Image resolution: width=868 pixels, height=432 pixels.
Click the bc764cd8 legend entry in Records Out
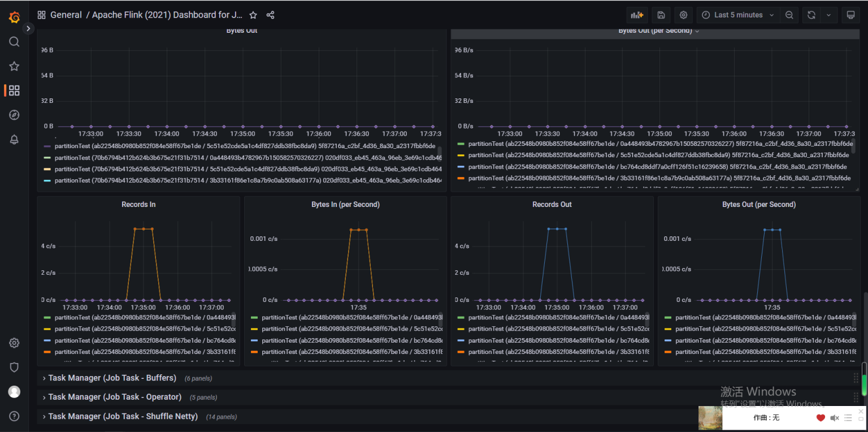click(x=558, y=340)
